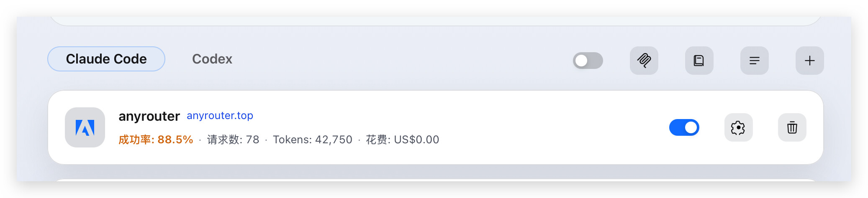Toggle the gray switch beside the paperclip icon

point(588,61)
